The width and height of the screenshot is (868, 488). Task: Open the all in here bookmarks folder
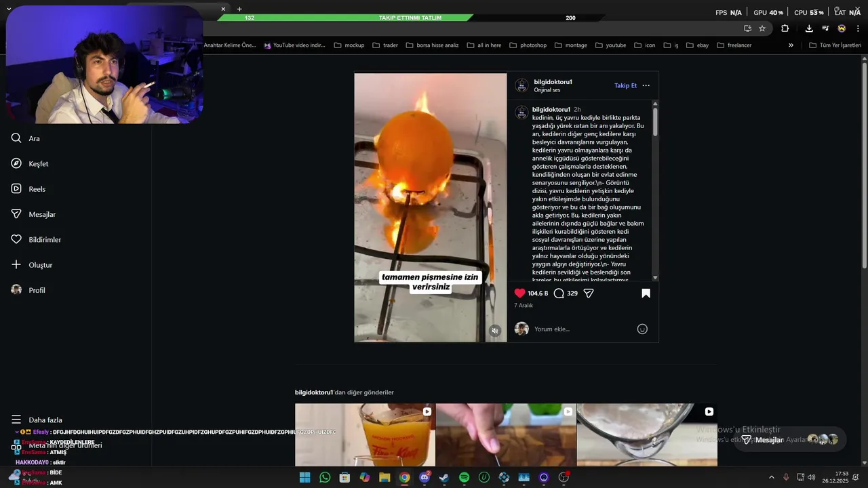(484, 45)
